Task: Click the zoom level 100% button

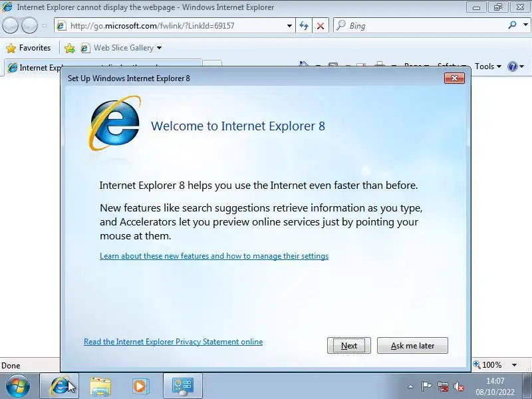Action: click(488, 365)
